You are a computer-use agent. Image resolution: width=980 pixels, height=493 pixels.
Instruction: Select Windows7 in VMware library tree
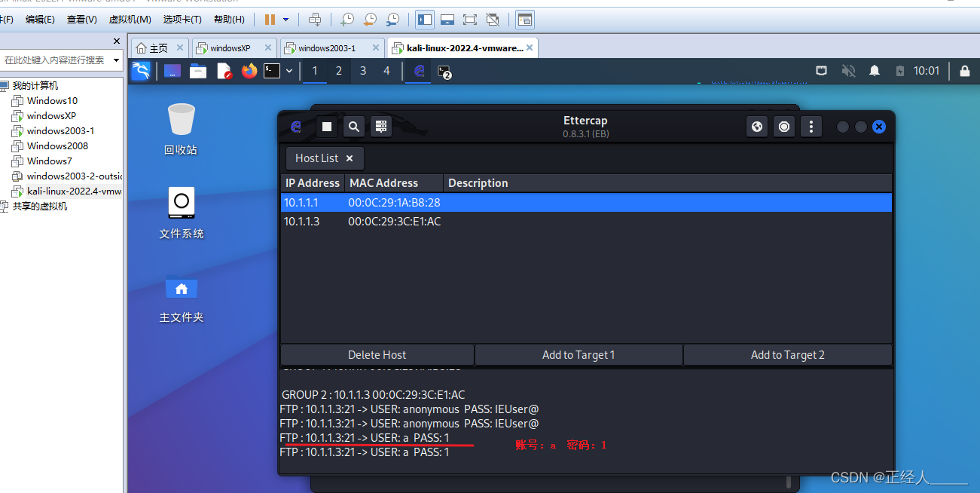[x=49, y=161]
